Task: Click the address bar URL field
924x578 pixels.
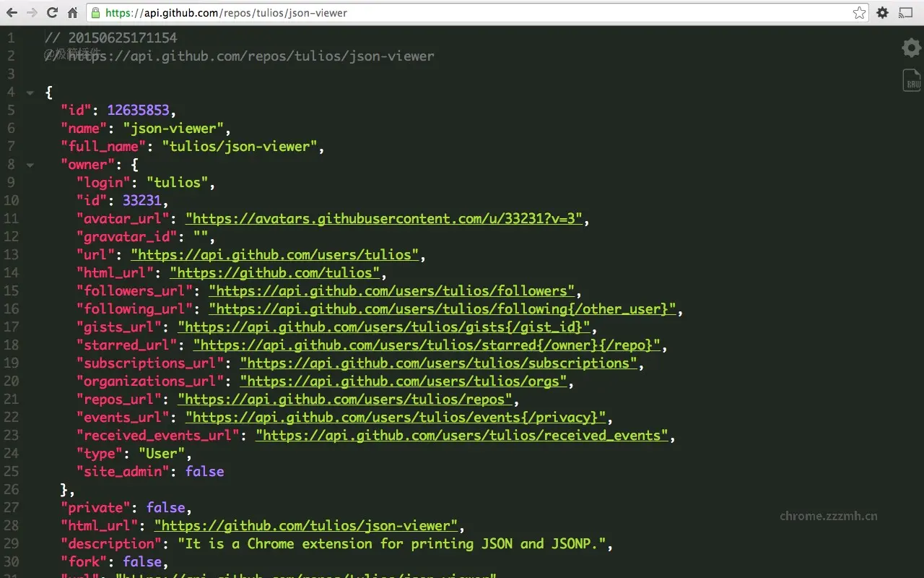Action: [x=289, y=12]
